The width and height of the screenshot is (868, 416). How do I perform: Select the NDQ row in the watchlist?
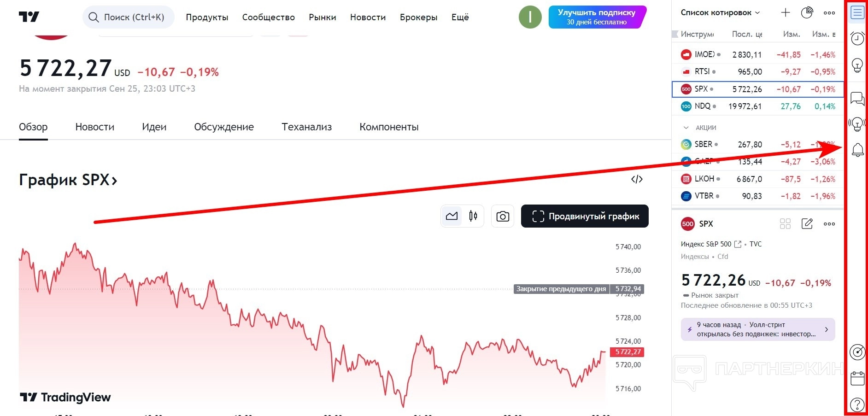tap(758, 106)
